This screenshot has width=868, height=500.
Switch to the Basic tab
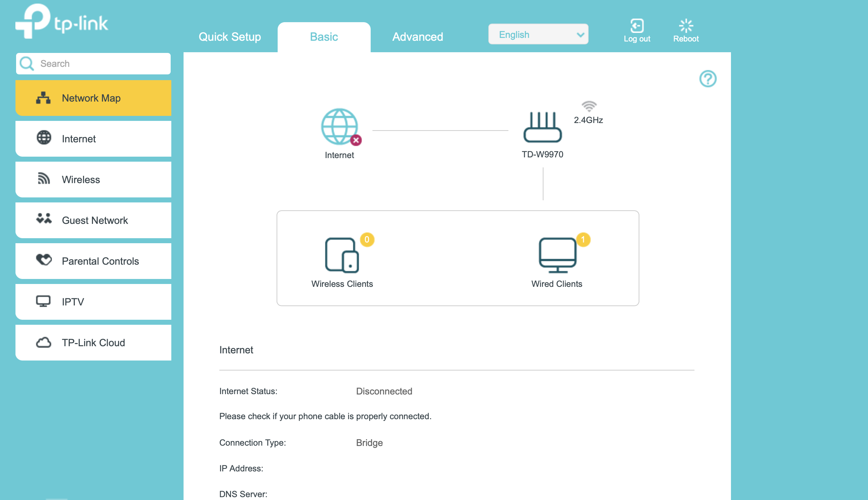[324, 36]
